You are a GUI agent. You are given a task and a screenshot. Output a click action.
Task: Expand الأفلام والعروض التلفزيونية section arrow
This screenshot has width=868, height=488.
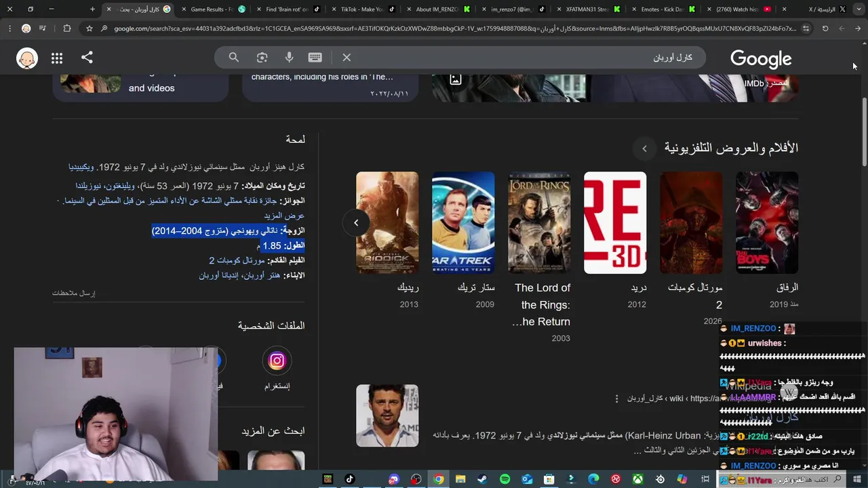click(x=644, y=148)
